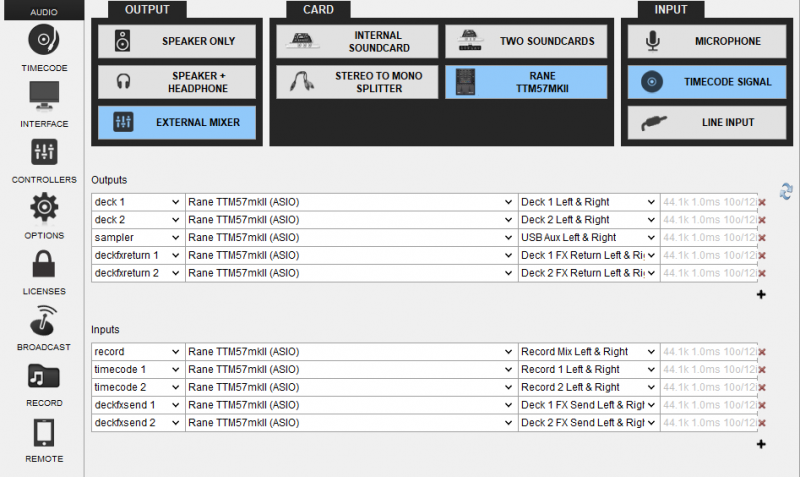This screenshot has height=477, width=800.
Task: Remove the deckfxreturn 2 output row
Action: click(x=762, y=273)
